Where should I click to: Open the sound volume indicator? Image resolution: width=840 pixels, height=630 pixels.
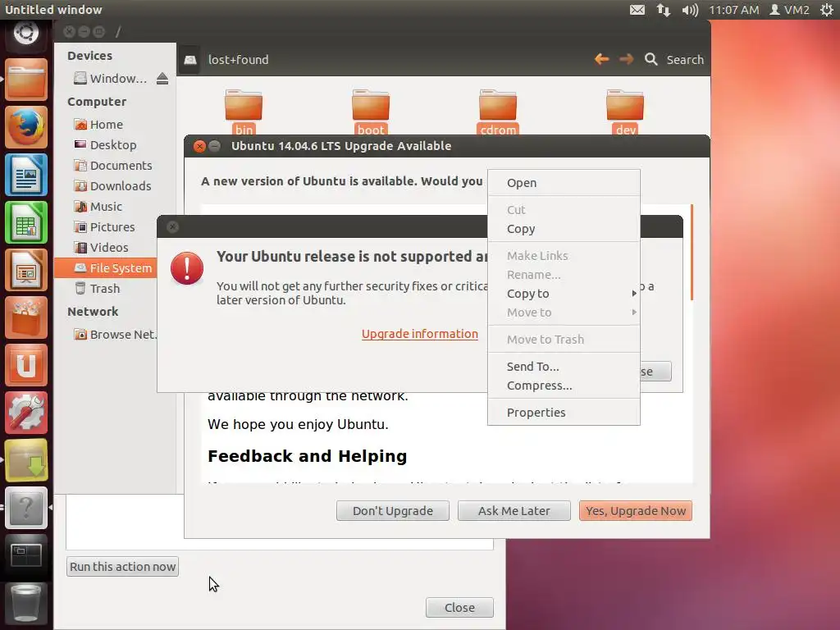tap(690, 10)
